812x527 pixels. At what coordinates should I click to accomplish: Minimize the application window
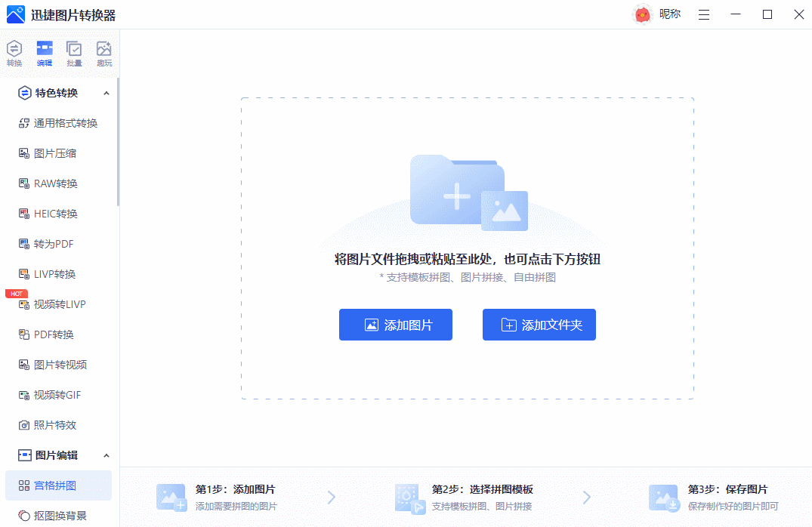pyautogui.click(x=736, y=14)
